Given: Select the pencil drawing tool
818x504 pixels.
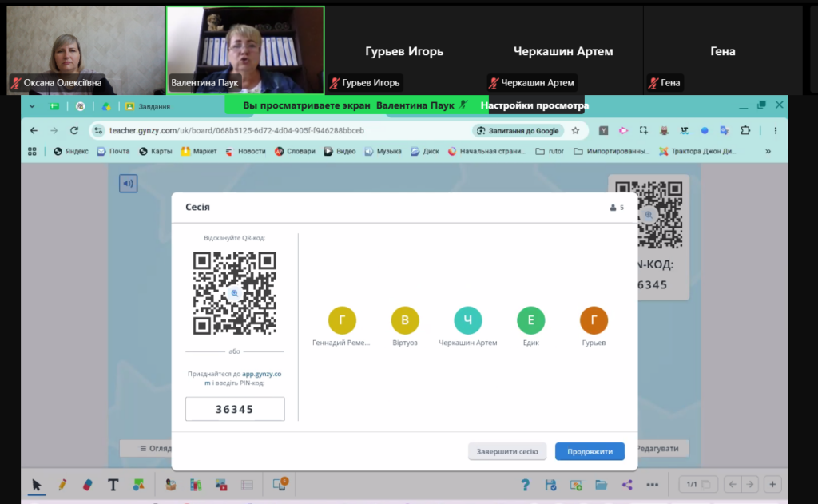Looking at the screenshot, I should (62, 485).
